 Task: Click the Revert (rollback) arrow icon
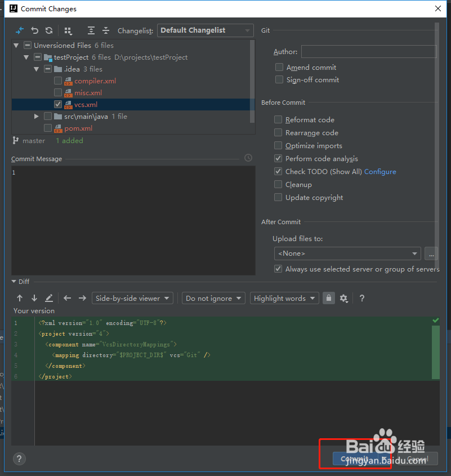[x=34, y=30]
